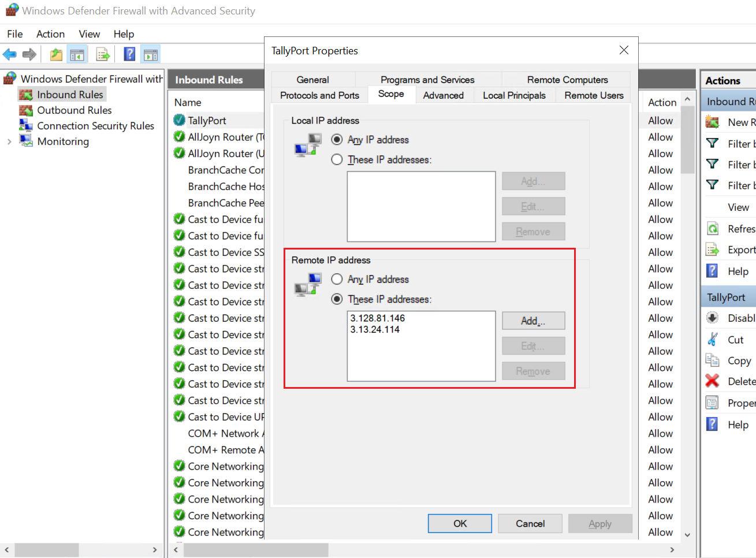Click the scissors Cut action icon
756x558 pixels.
713,340
